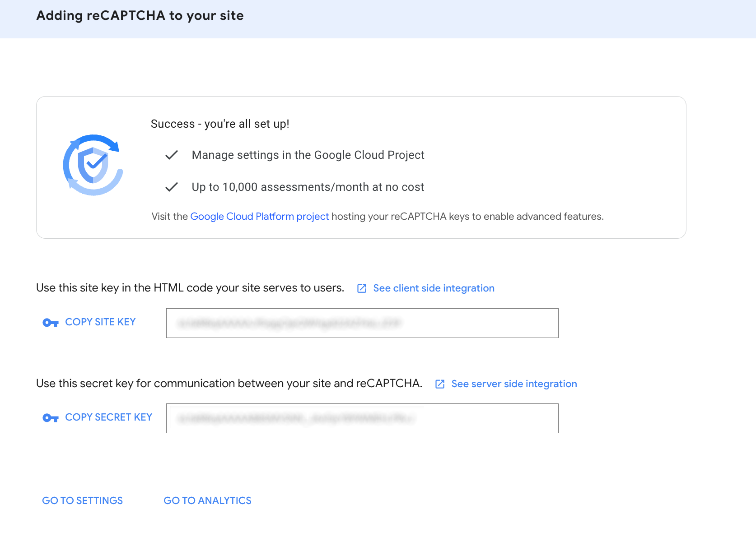Go to settings via GO TO SETTINGS
The image size is (756, 537).
pyautogui.click(x=82, y=501)
